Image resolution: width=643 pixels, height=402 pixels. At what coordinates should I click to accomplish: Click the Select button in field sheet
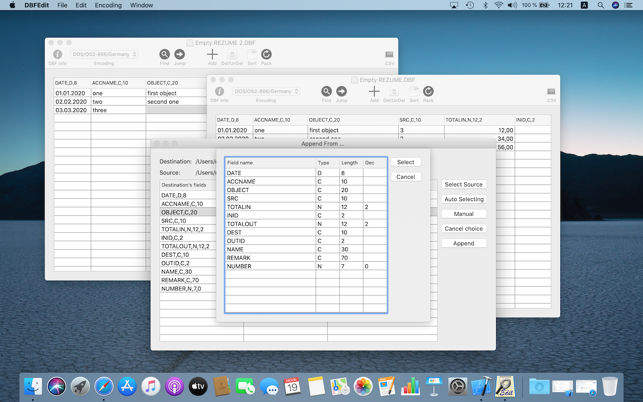tap(406, 162)
